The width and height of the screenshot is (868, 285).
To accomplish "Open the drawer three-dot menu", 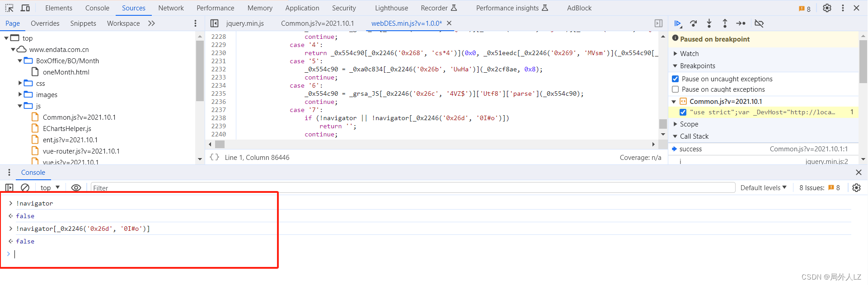I will [x=9, y=172].
